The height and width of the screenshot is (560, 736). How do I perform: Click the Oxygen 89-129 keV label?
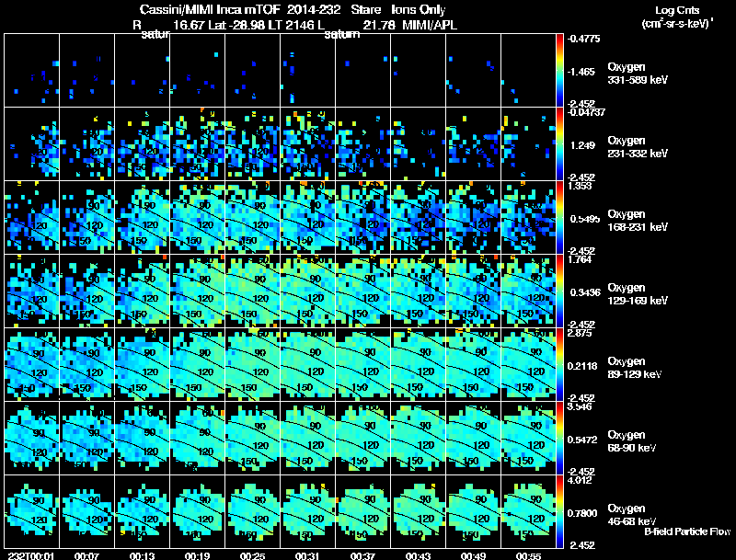[635, 368]
